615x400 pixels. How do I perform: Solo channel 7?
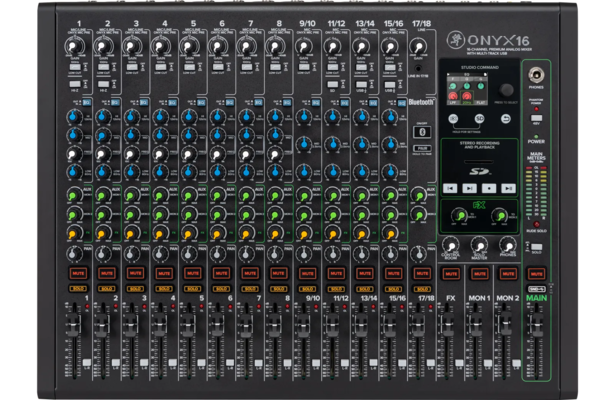coord(250,289)
